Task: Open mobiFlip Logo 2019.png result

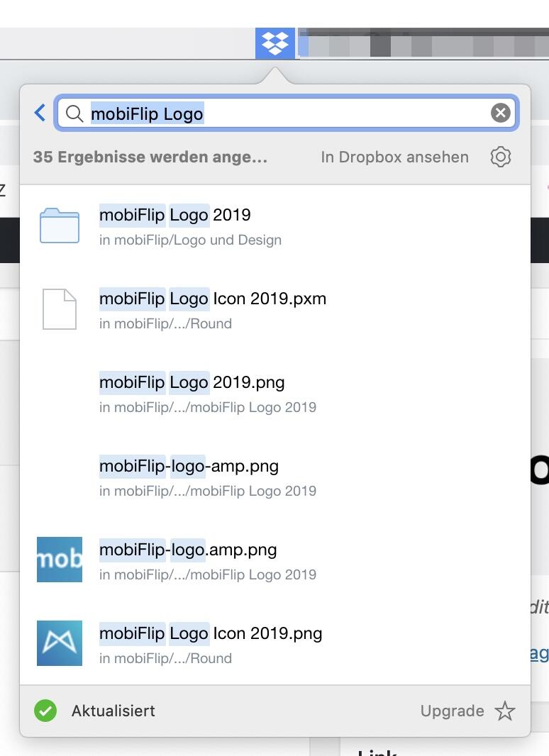Action: click(192, 382)
